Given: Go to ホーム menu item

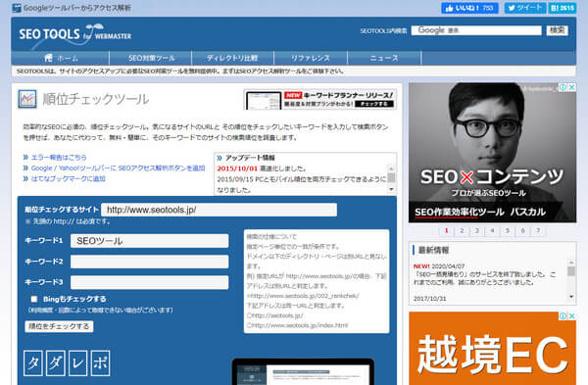Looking at the screenshot, I should point(61,58).
